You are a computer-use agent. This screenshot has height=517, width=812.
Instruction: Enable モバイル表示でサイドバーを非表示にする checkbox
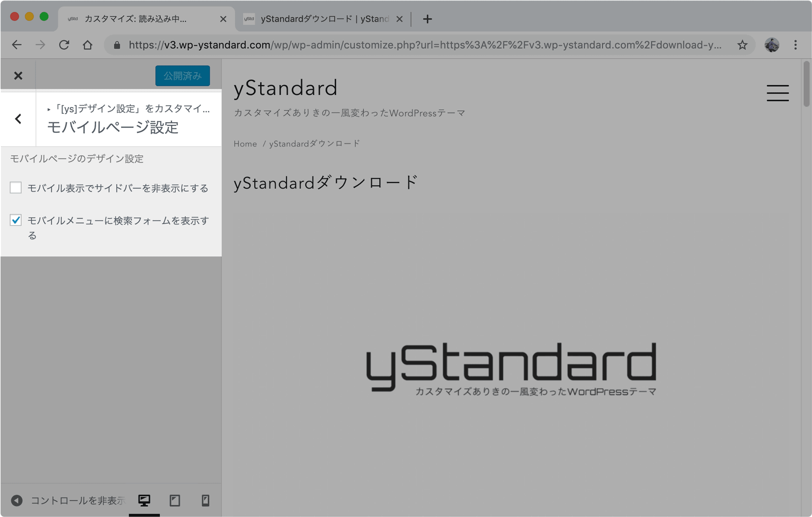(x=16, y=188)
